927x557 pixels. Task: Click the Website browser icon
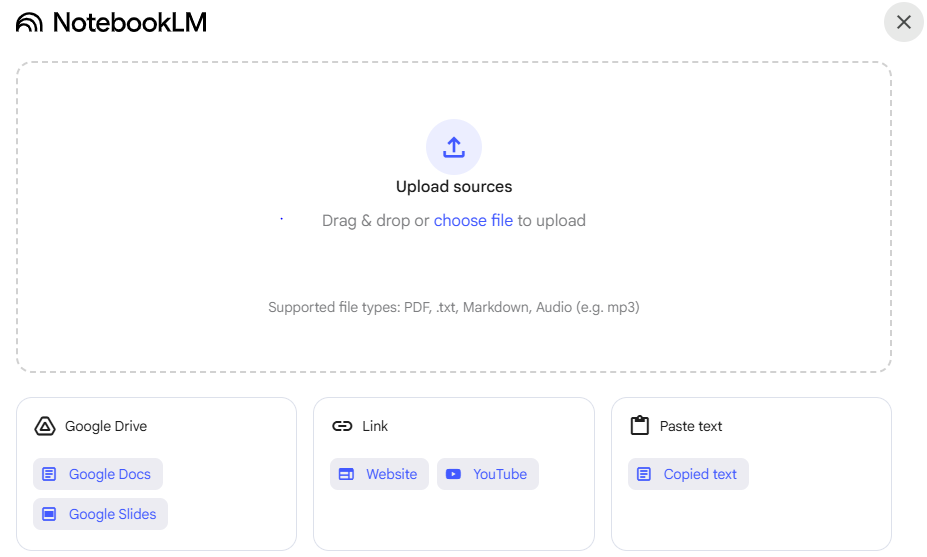tap(346, 474)
